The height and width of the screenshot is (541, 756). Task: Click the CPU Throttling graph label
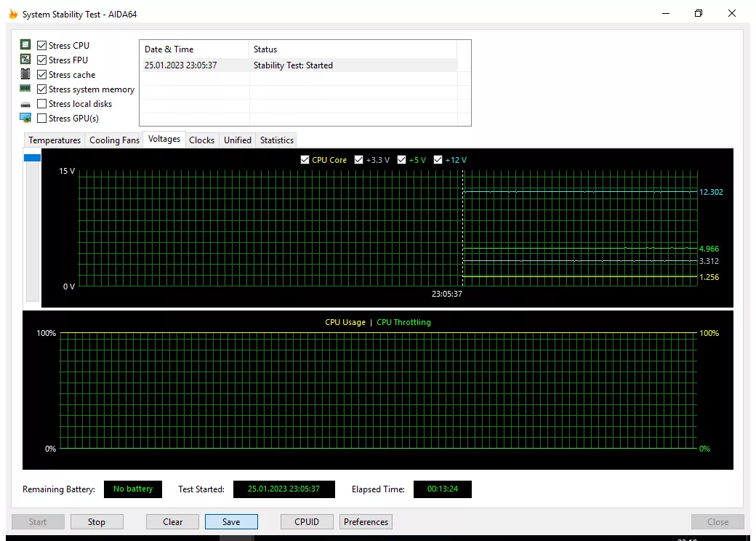coord(403,322)
